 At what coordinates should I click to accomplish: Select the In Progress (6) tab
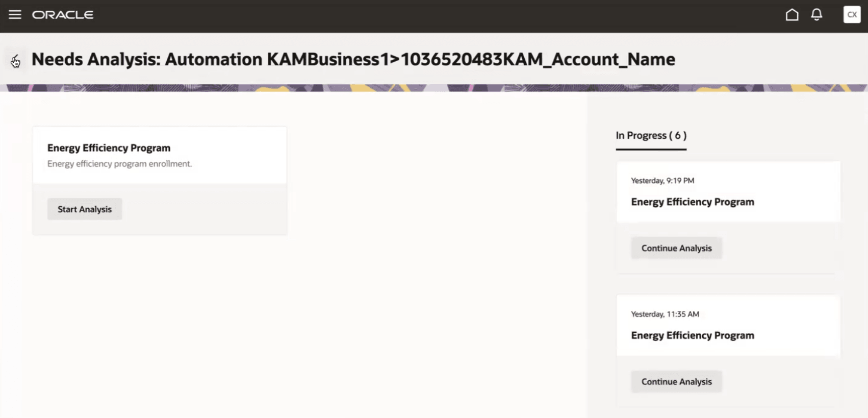tap(651, 136)
